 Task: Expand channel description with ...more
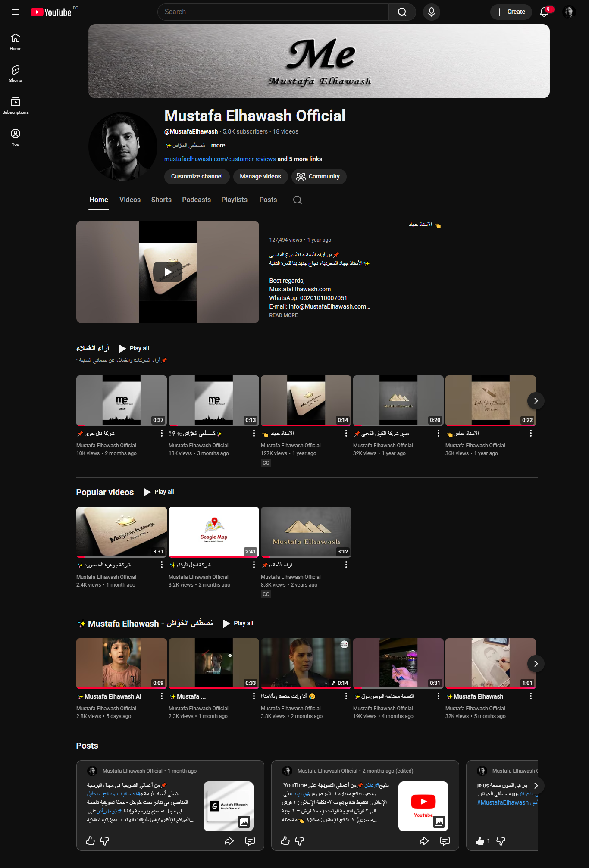[x=218, y=145]
